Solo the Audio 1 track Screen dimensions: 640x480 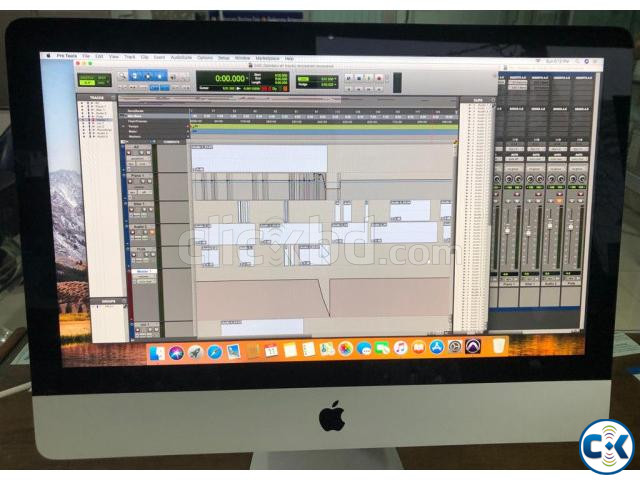(145, 232)
